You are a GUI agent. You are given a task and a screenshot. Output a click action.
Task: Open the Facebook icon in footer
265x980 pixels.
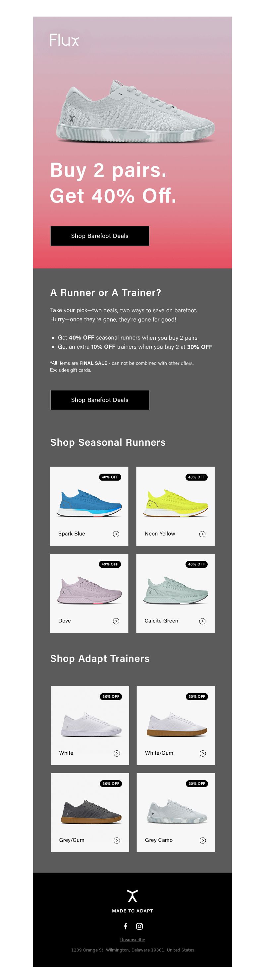pos(126,926)
